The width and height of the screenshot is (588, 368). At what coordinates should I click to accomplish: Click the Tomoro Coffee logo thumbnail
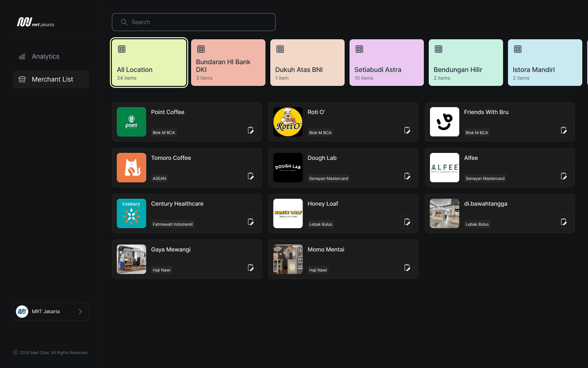click(x=131, y=168)
